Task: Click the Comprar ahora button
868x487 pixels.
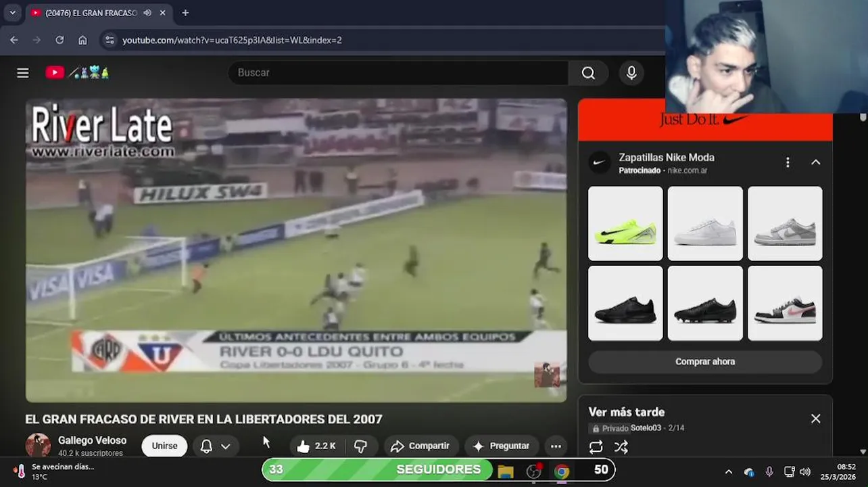Action: [705, 362]
